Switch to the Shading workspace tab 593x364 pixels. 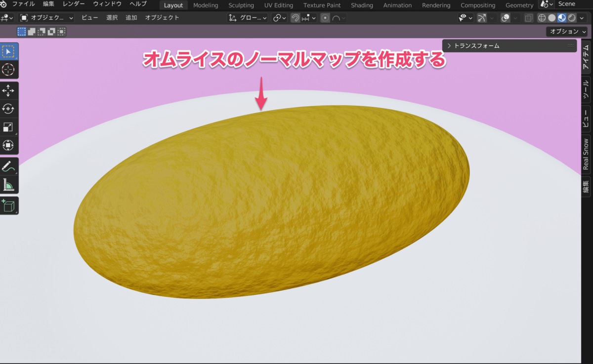pos(362,5)
